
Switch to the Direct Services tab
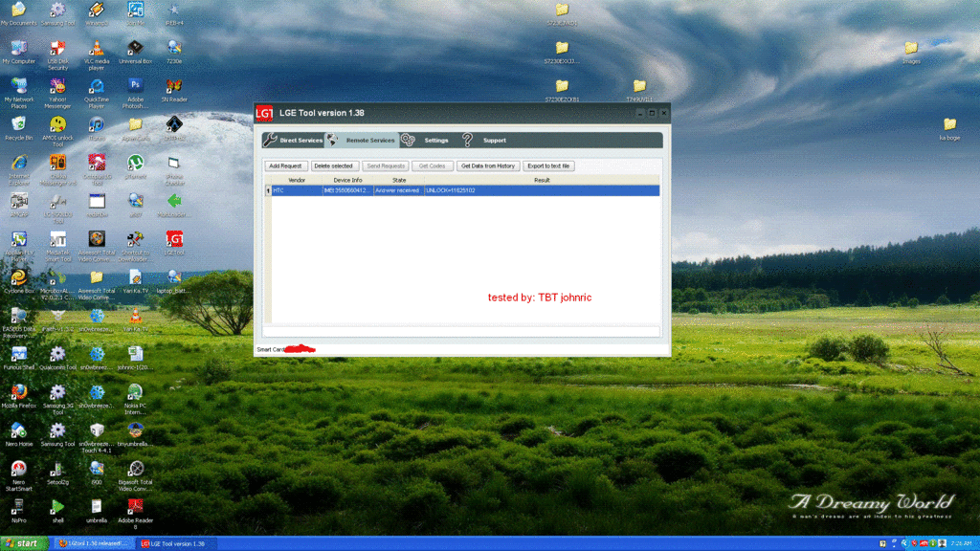(293, 140)
